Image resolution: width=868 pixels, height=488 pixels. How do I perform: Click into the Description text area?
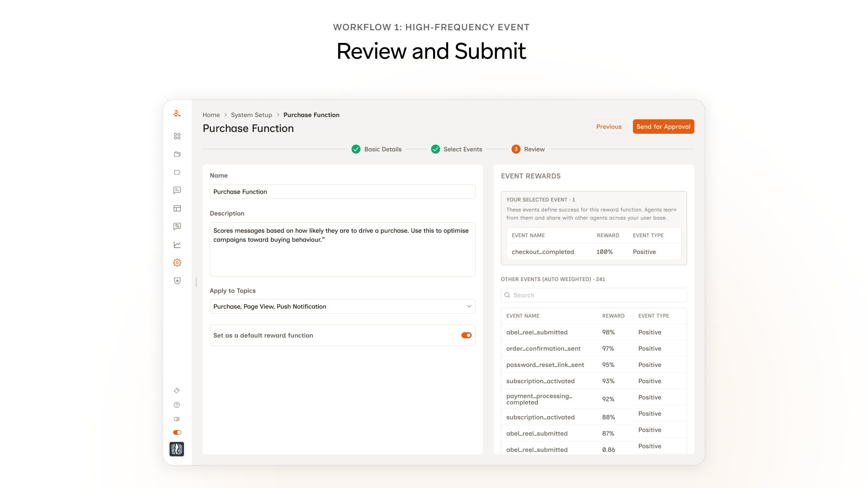tap(343, 249)
